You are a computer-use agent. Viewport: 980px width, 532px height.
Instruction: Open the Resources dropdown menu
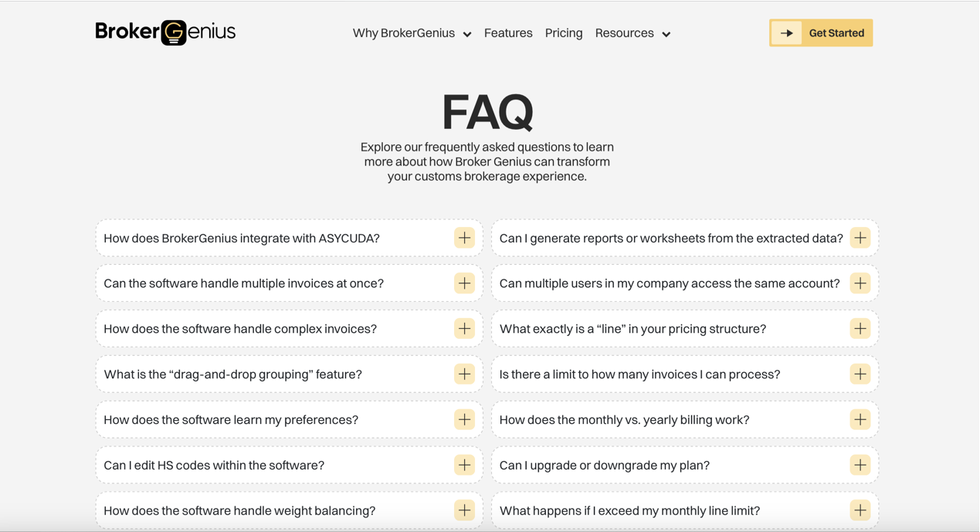pos(632,33)
